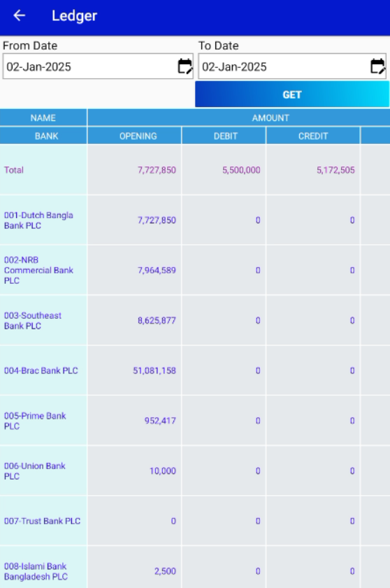Click the AMOUNT column header
This screenshot has height=588, width=390.
point(270,117)
